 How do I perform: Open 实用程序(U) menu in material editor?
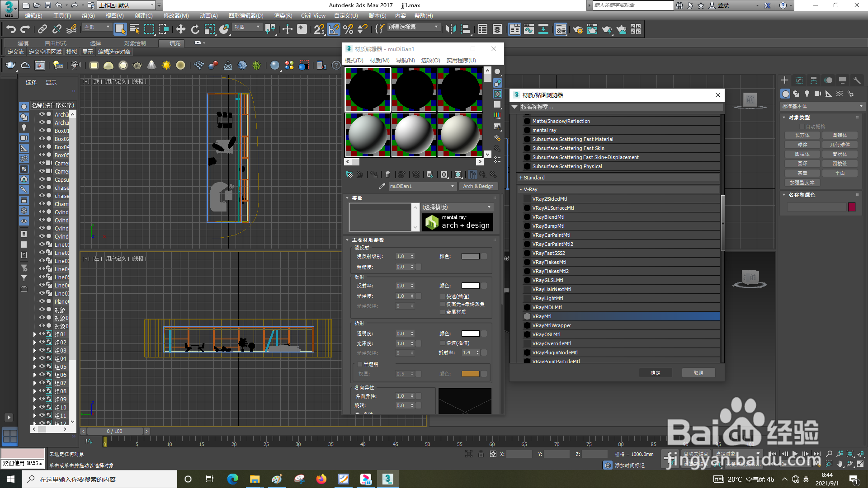(x=461, y=61)
